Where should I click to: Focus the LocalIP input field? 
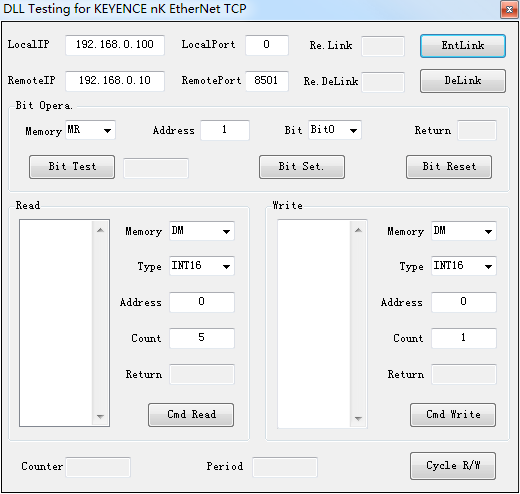[115, 45]
